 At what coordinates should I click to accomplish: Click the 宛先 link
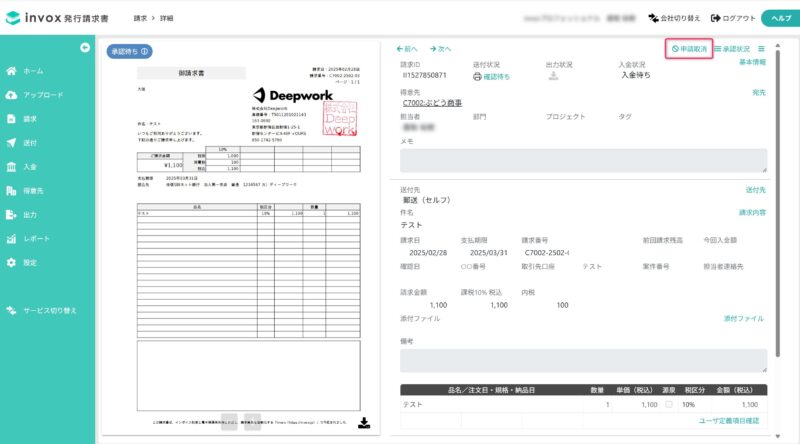point(759,92)
